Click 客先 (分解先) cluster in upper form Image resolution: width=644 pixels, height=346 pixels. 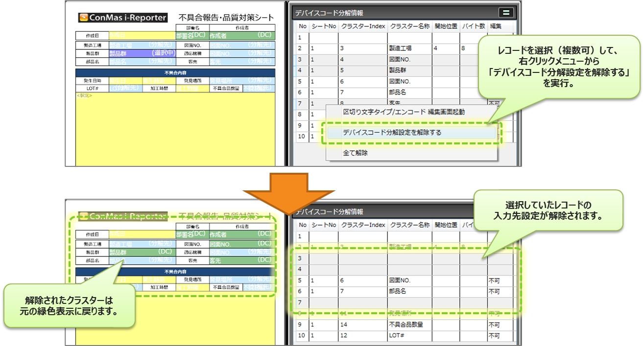click(x=241, y=62)
